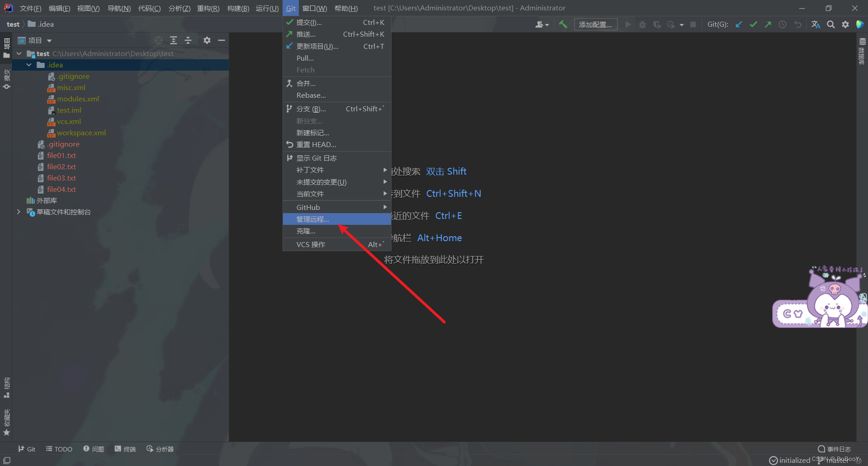The height and width of the screenshot is (466, 868).
Task: Select 克隆 clone menu entry
Action: [x=337, y=231]
